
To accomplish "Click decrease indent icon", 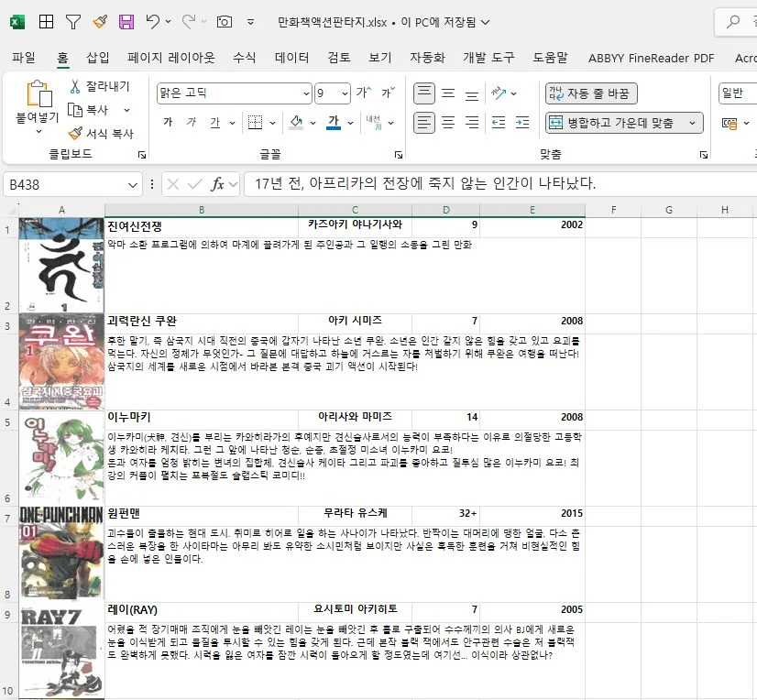I will click(x=499, y=123).
